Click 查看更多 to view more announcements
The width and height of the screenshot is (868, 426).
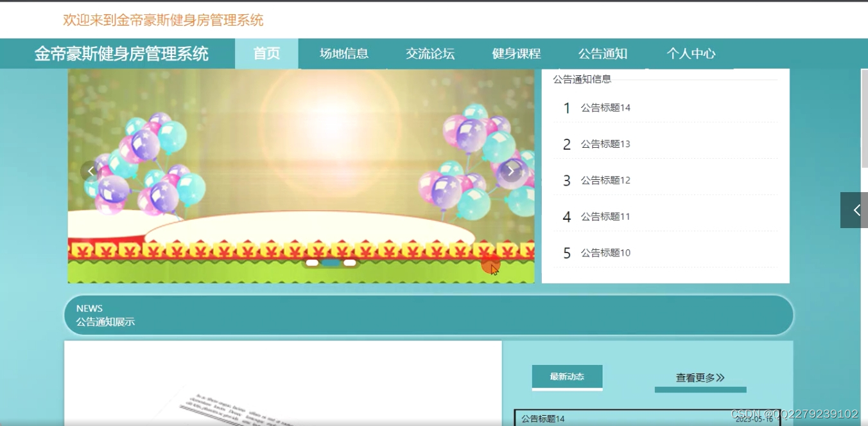pos(700,378)
